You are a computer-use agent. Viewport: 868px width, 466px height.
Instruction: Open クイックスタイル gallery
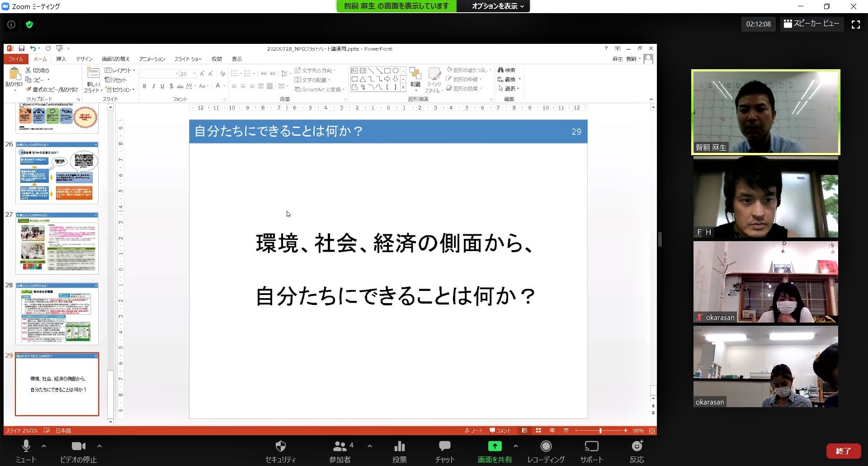pos(434,81)
